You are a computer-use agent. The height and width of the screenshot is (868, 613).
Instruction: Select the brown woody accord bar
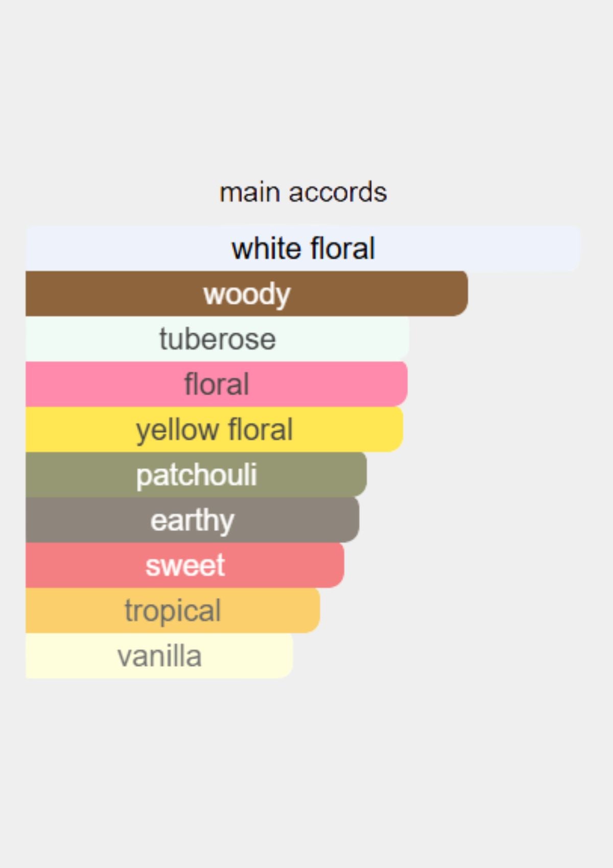[383, 294]
